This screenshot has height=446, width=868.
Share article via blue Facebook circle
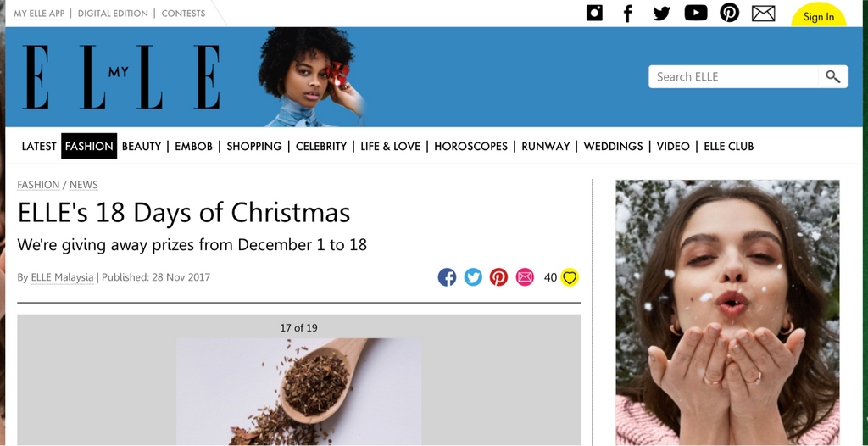tap(447, 277)
